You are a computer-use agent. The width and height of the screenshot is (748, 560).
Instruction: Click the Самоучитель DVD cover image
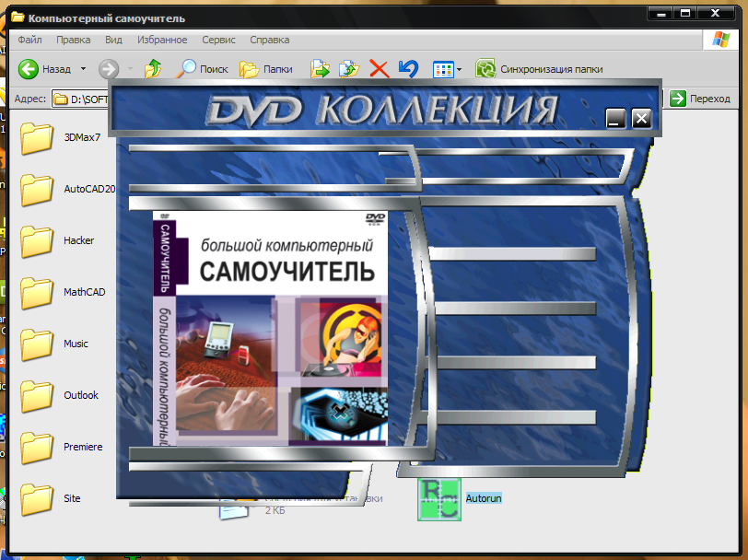click(x=270, y=329)
